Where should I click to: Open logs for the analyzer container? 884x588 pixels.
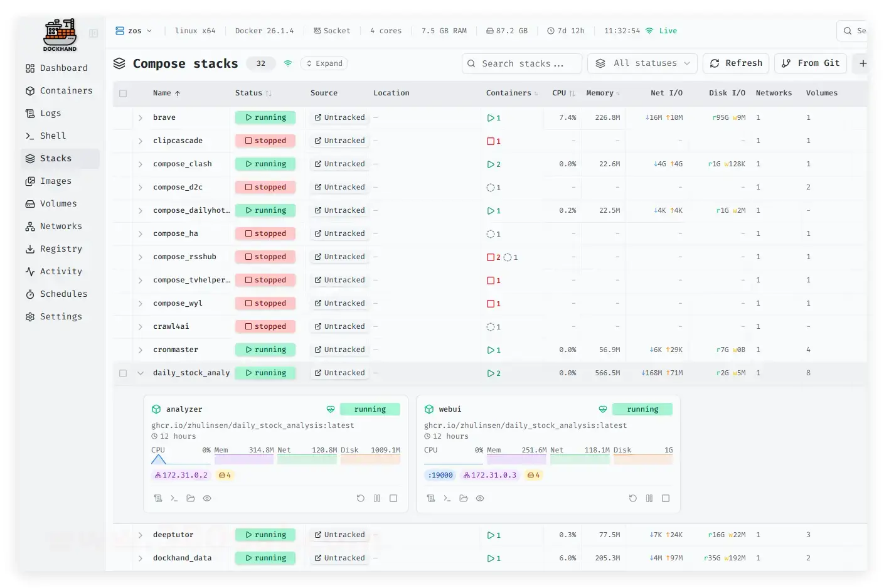click(158, 498)
